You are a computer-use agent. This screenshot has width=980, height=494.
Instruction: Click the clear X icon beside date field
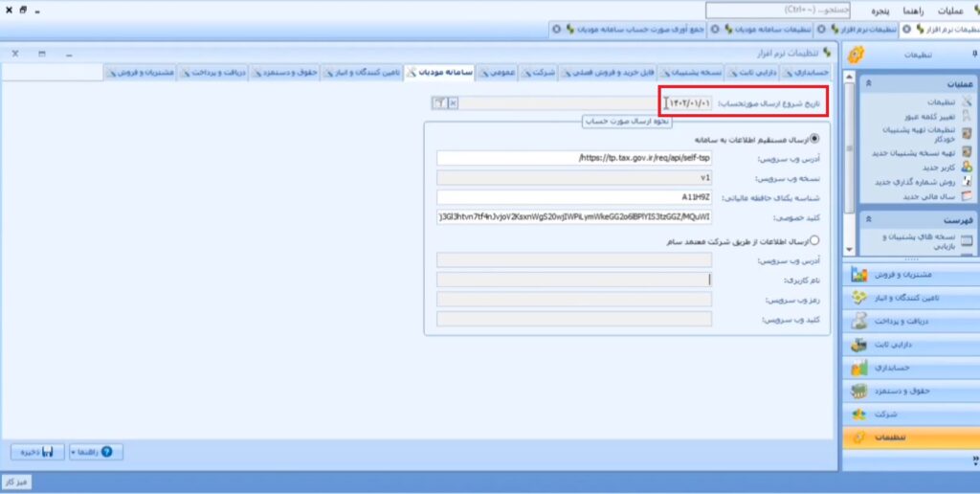454,103
